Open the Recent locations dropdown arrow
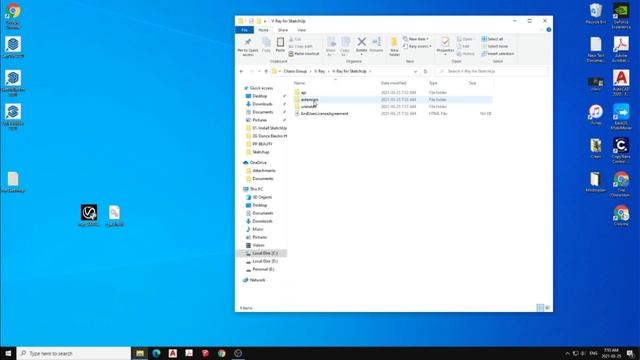Image resolution: width=640 pixels, height=360 pixels. coord(259,71)
